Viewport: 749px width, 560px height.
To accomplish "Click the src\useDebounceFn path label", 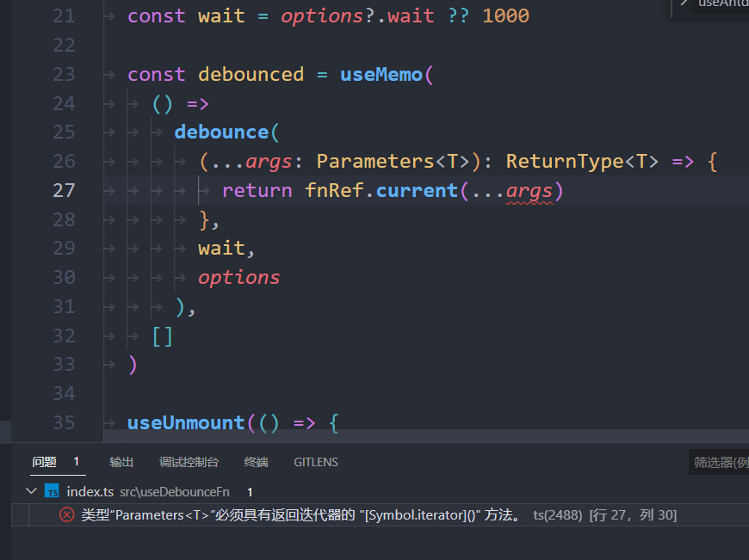I will [174, 491].
